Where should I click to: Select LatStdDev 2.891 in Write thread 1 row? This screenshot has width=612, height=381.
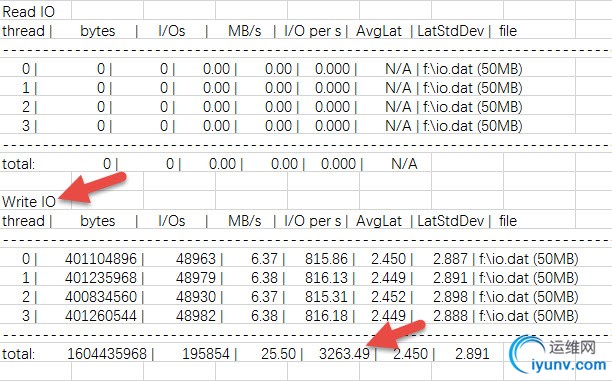[x=450, y=278]
